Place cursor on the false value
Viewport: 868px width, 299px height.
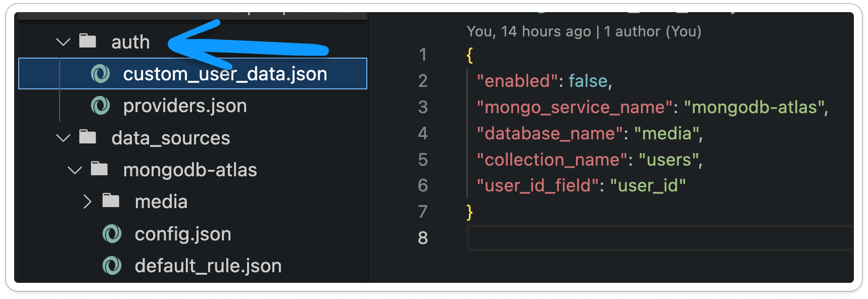588,81
